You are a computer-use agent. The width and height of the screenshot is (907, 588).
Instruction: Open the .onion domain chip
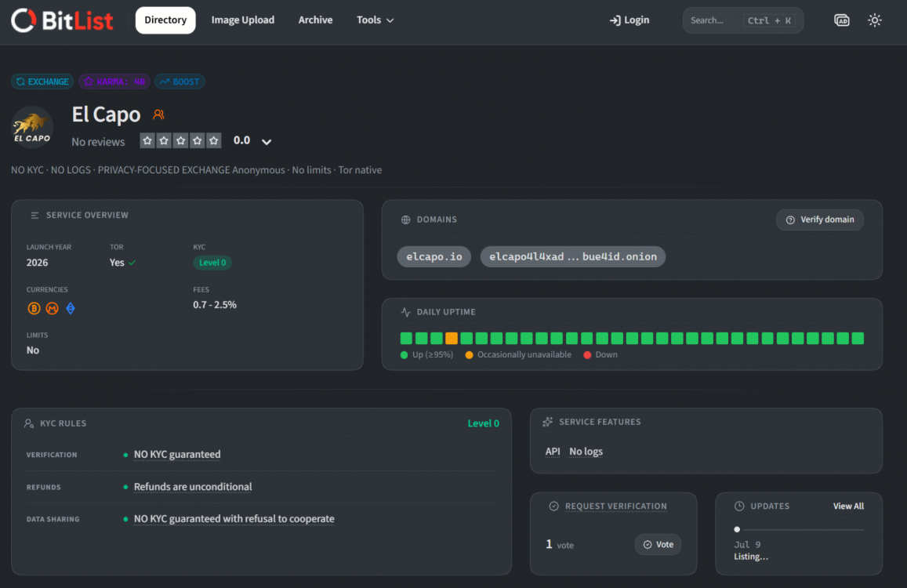[x=573, y=257]
